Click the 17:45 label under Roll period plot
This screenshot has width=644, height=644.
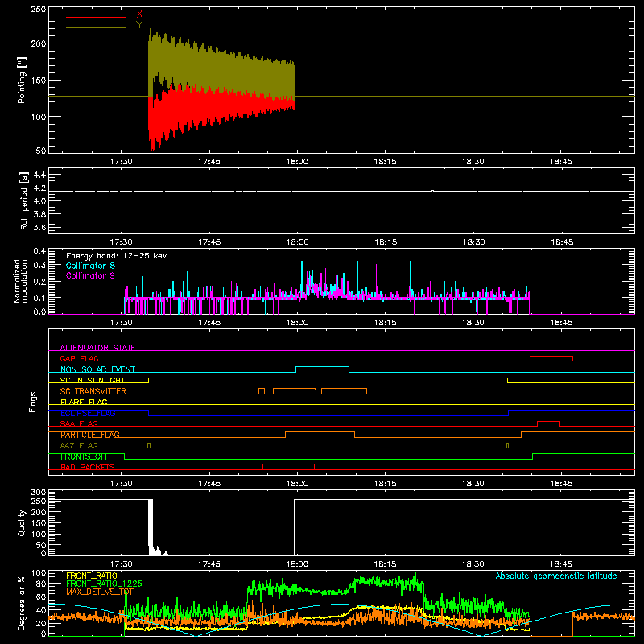[209, 242]
